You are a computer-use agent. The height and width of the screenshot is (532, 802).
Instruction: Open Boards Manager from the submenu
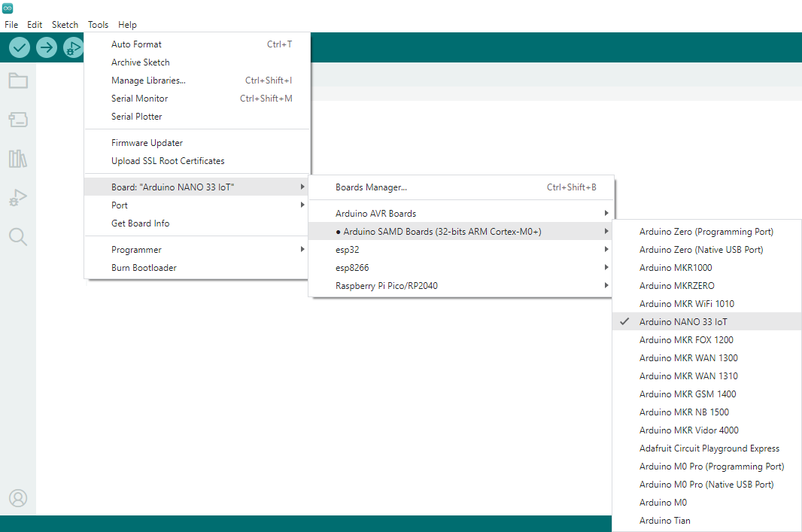coord(460,187)
